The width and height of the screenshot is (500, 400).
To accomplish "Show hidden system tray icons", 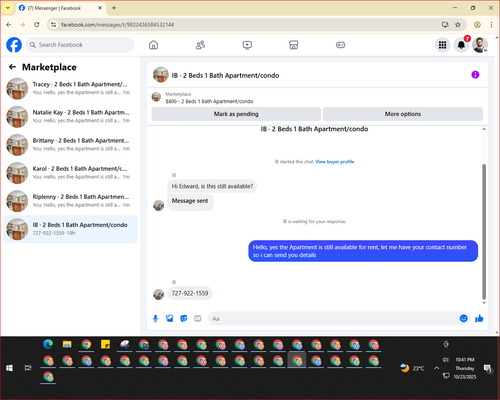I will click(x=436, y=368).
